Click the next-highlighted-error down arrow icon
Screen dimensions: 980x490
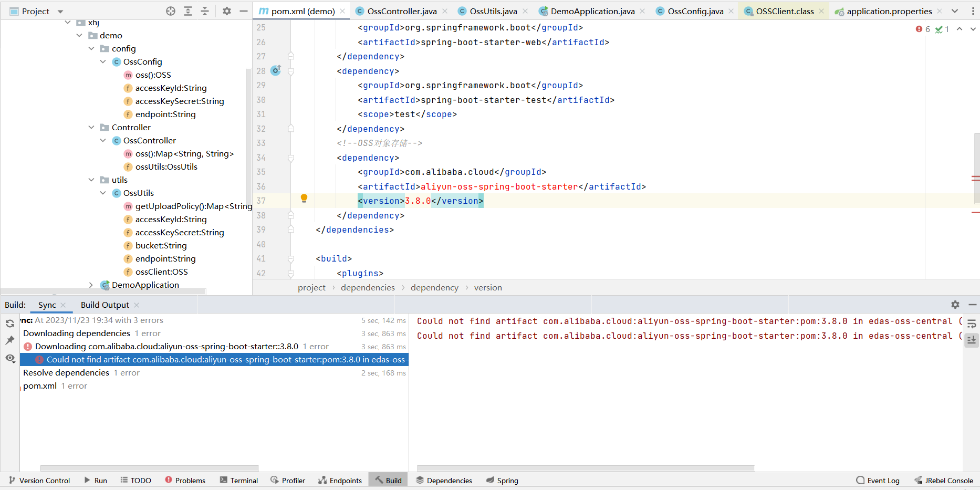pos(972,29)
